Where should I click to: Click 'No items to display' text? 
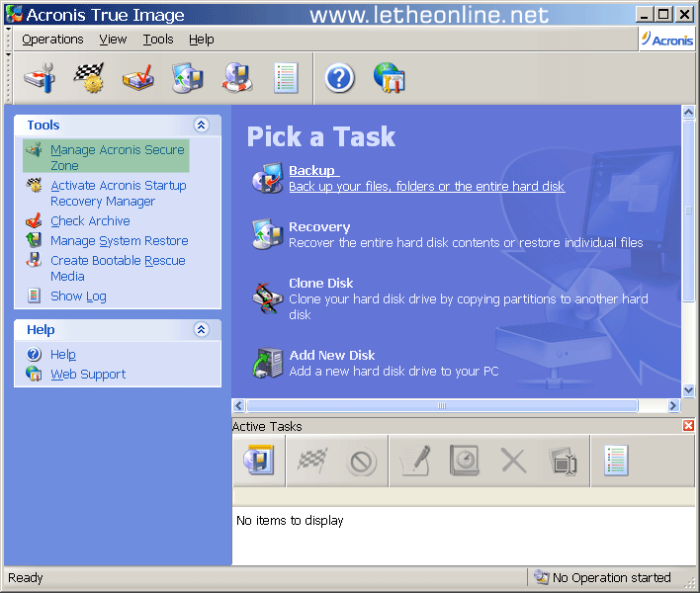coord(290,520)
